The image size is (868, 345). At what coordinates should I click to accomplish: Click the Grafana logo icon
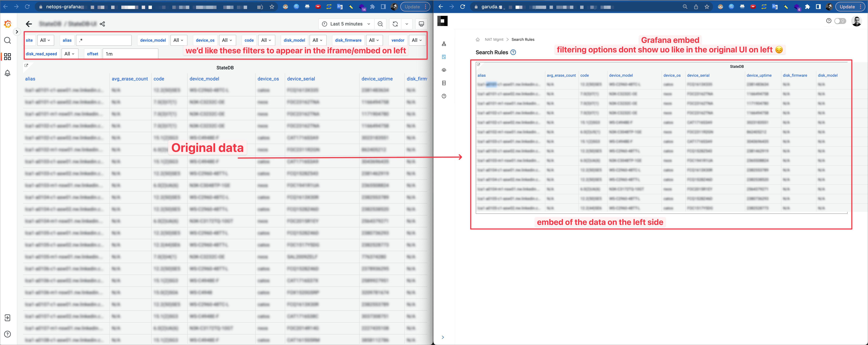[7, 24]
